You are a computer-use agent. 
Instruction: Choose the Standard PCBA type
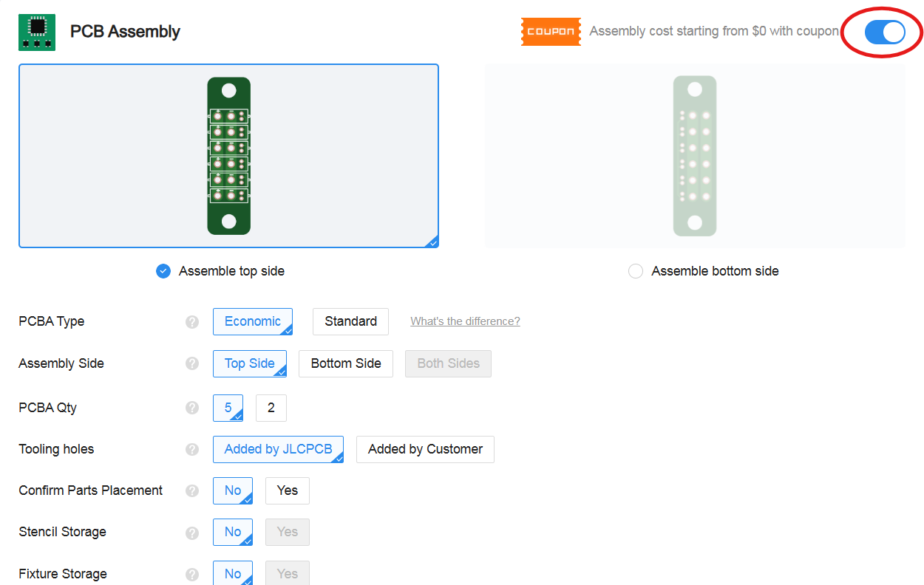coord(350,321)
